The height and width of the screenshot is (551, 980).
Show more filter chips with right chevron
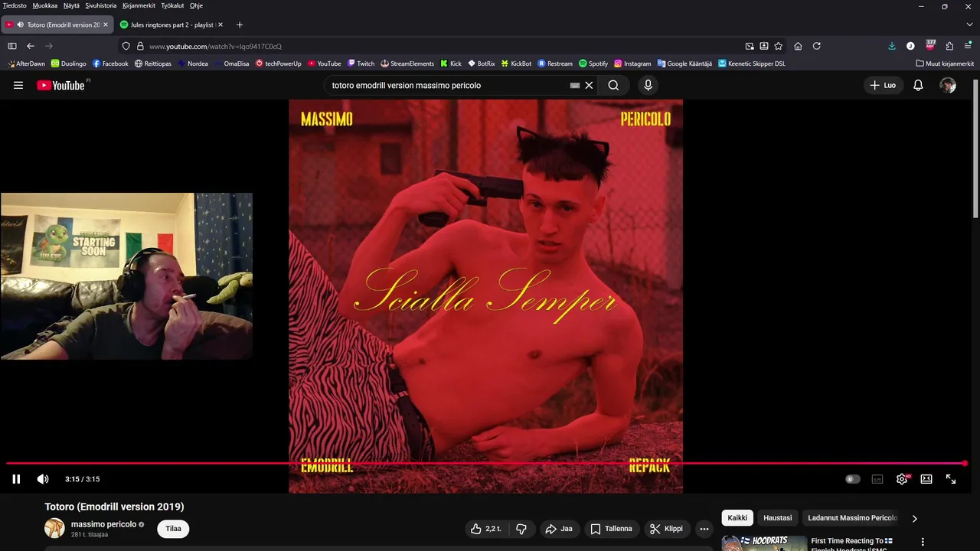(914, 519)
